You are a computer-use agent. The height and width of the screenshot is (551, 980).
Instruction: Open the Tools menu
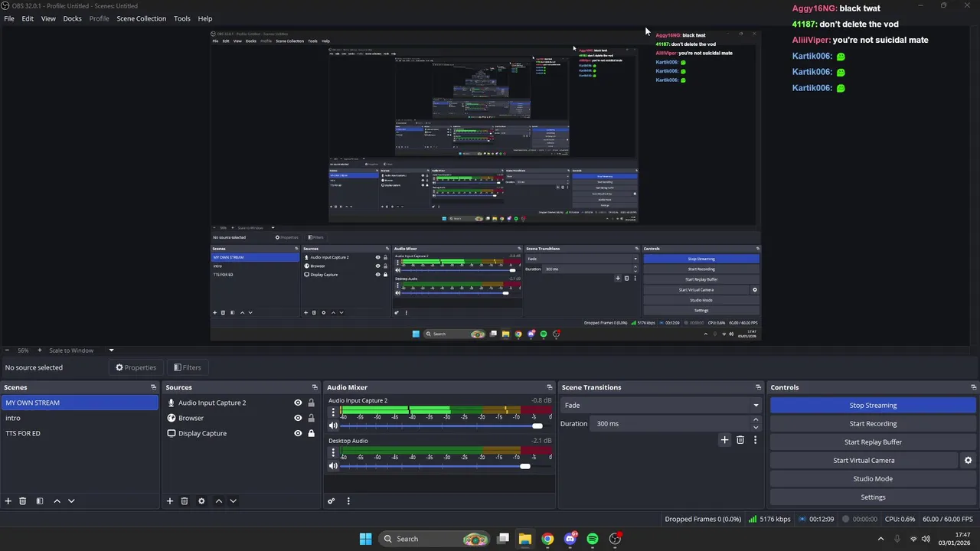coord(182,18)
